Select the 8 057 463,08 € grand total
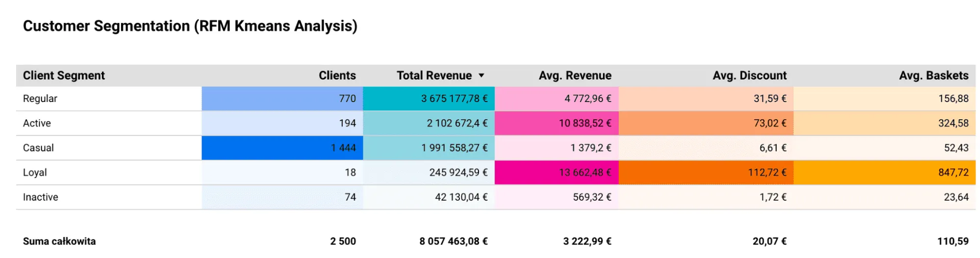Image resolution: width=980 pixels, height=258 pixels. tap(453, 241)
